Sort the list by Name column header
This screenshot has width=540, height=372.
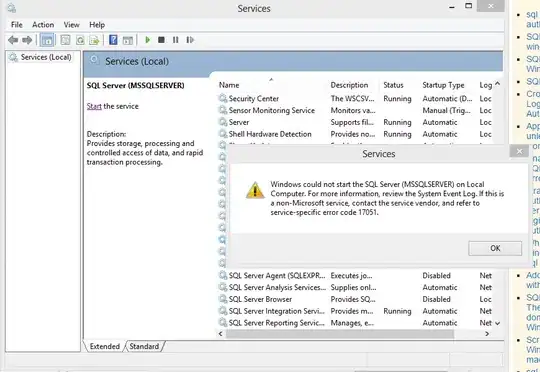tap(229, 85)
